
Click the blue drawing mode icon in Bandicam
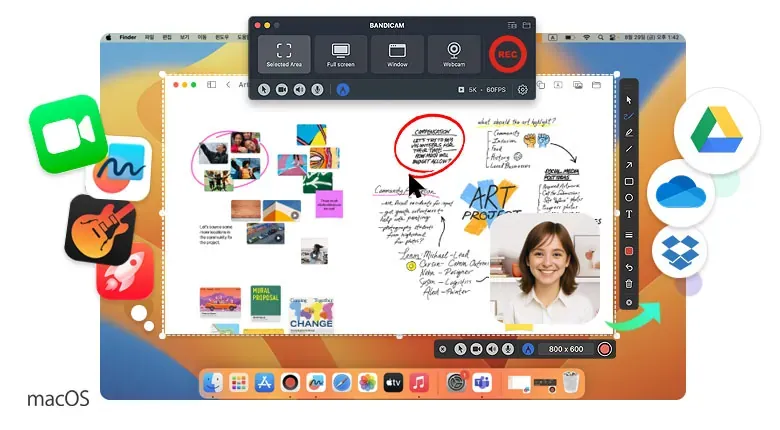tap(343, 90)
